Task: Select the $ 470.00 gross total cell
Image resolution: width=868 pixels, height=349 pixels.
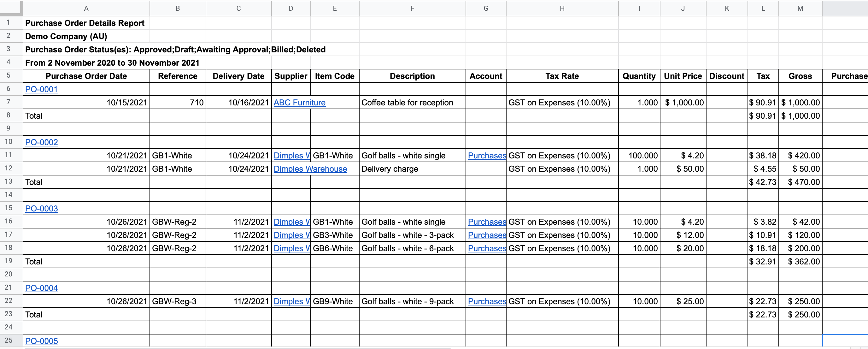Action: click(800, 182)
